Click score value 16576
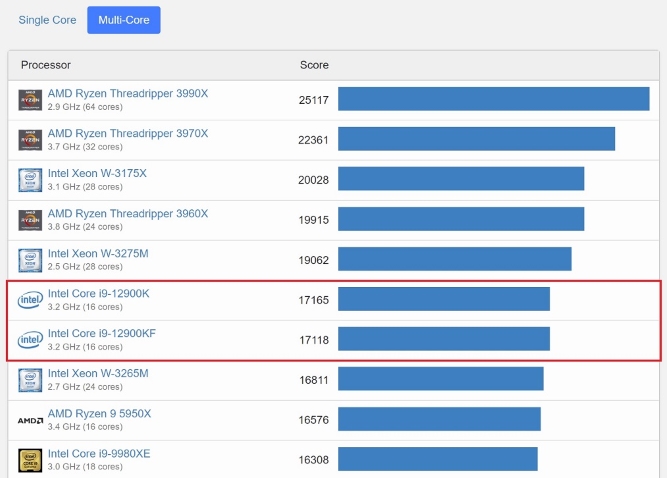The height and width of the screenshot is (478, 667). (x=314, y=420)
